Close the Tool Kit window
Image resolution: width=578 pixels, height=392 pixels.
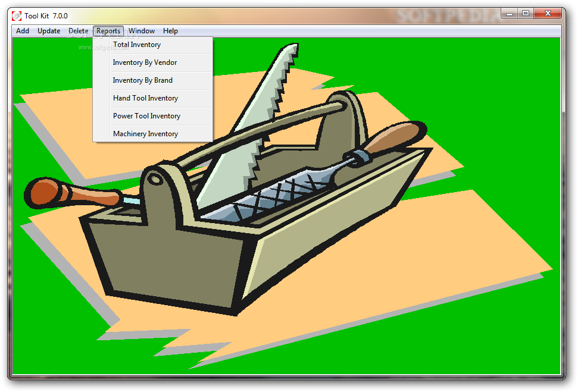[x=548, y=14]
